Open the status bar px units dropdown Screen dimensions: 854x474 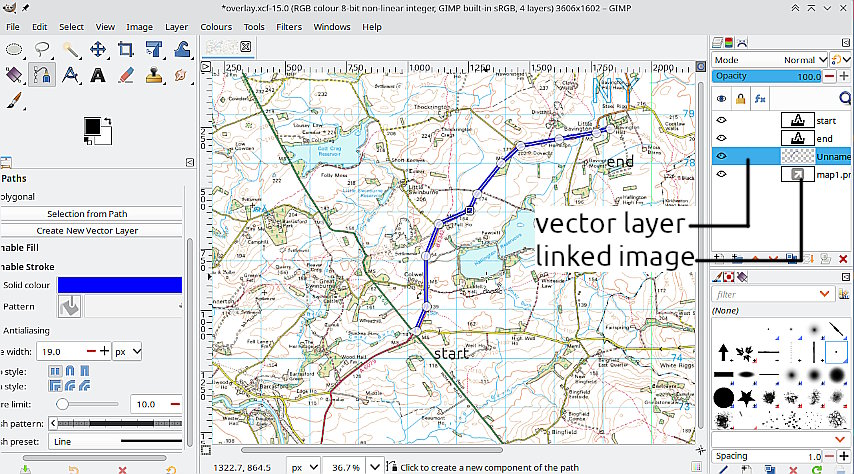[303, 467]
